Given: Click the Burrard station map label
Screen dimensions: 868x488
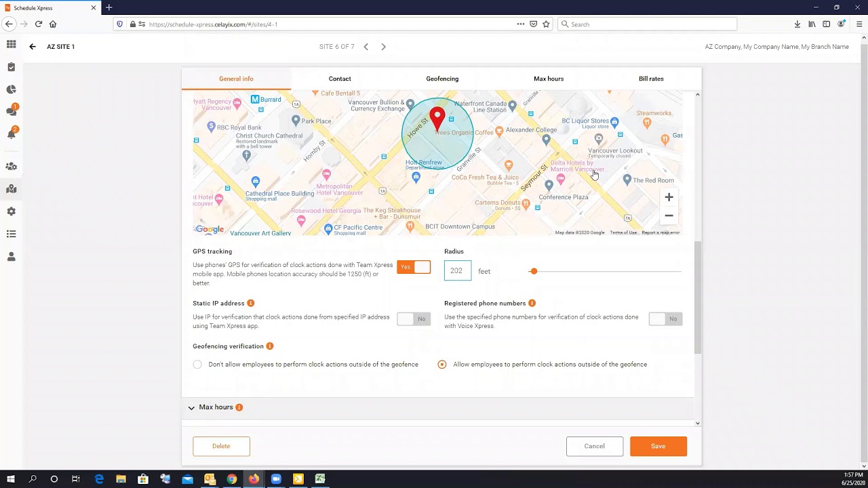Looking at the screenshot, I should point(271,100).
